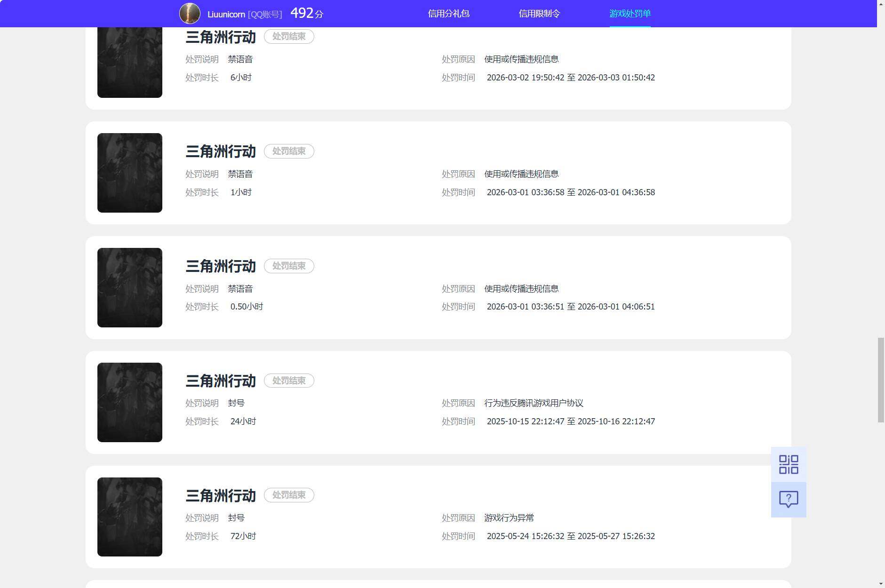Click 三角洲行动 title of the 72小时 record
Screen dimensions: 885x588
221,495
